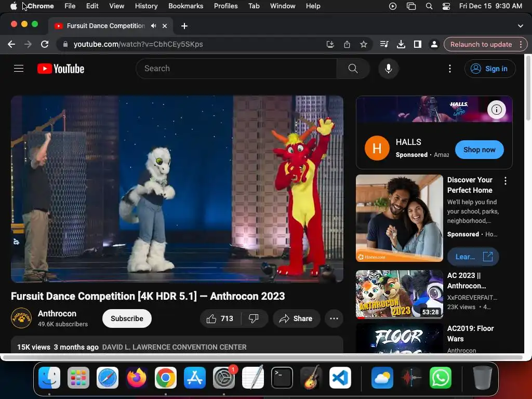The width and height of the screenshot is (532, 399).
Task: Open AC 2023 Anthrocon video thumbnail
Action: 400,295
